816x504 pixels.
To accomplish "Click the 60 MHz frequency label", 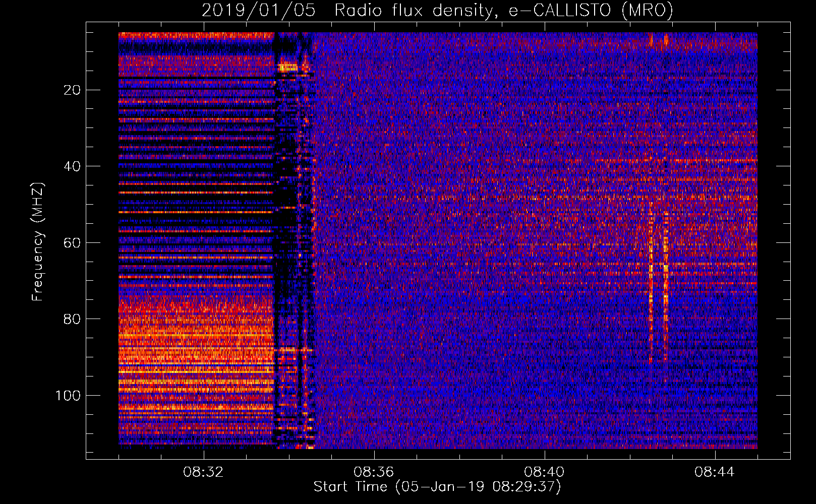I will pos(73,242).
